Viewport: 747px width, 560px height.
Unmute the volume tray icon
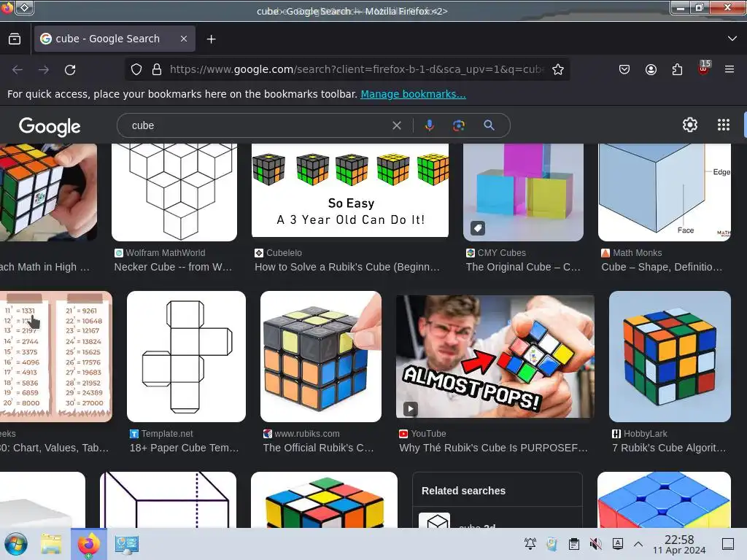pos(595,544)
